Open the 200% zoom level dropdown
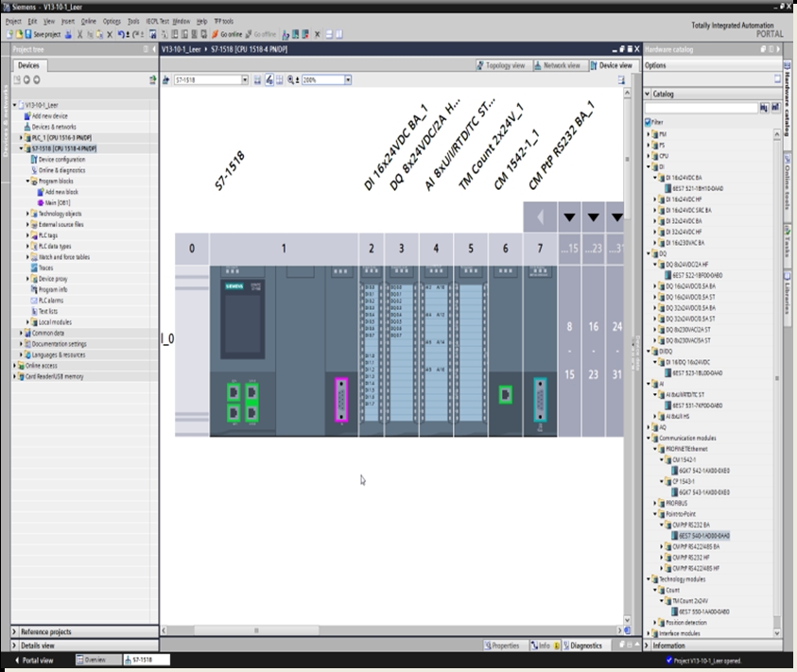The height and width of the screenshot is (672, 797). (x=348, y=79)
